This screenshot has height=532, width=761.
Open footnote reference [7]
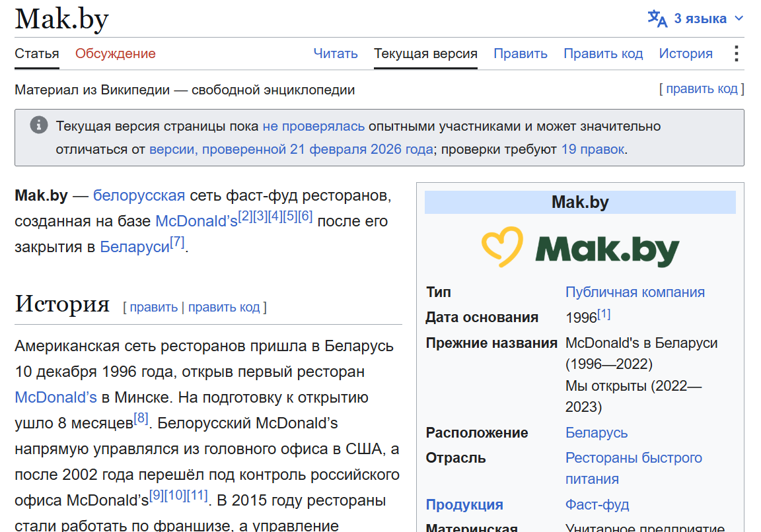(x=178, y=242)
